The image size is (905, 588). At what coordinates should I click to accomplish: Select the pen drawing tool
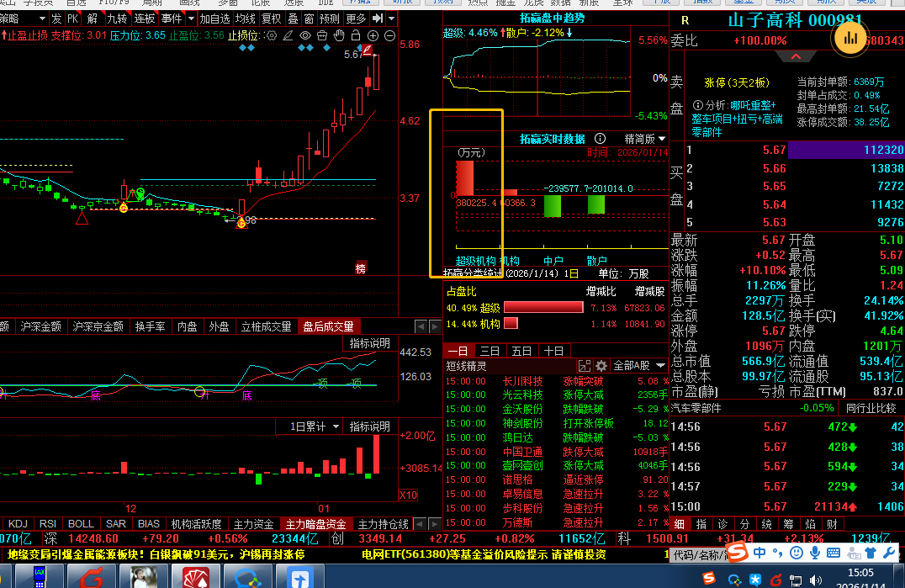tap(288, 36)
